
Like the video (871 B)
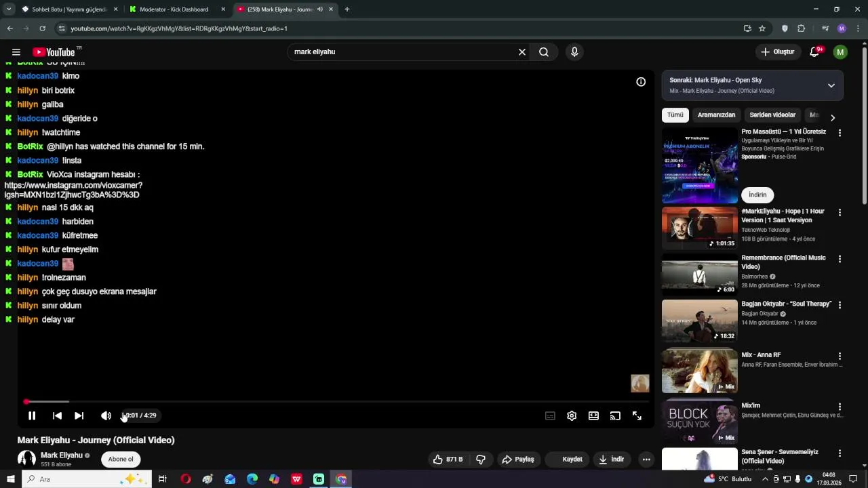point(448,460)
